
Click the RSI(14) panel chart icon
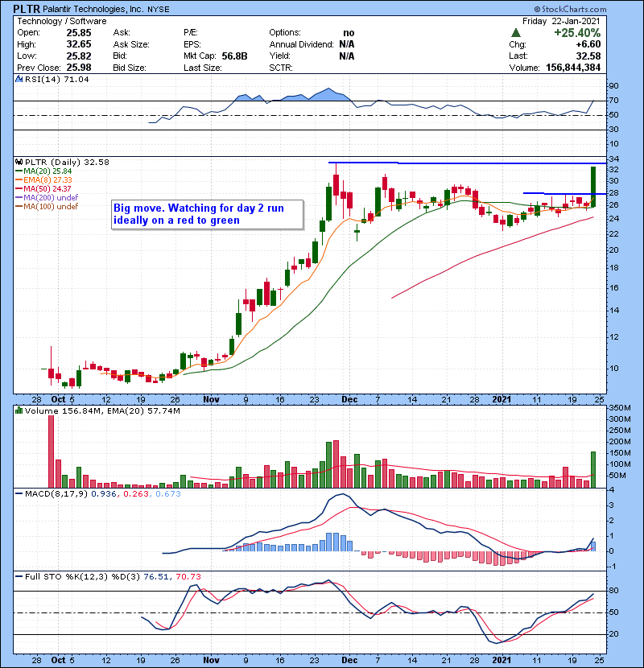tap(19, 79)
